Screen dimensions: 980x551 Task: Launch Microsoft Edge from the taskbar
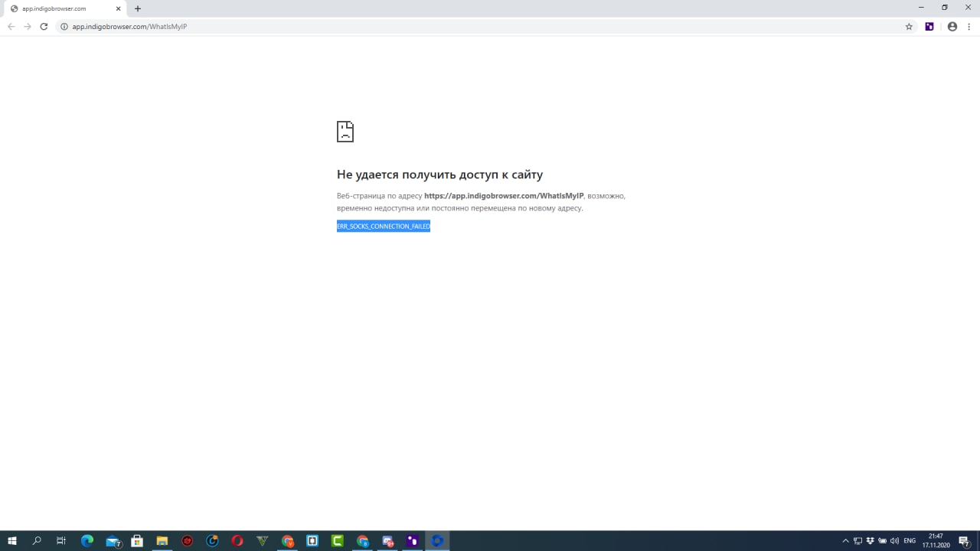(87, 541)
